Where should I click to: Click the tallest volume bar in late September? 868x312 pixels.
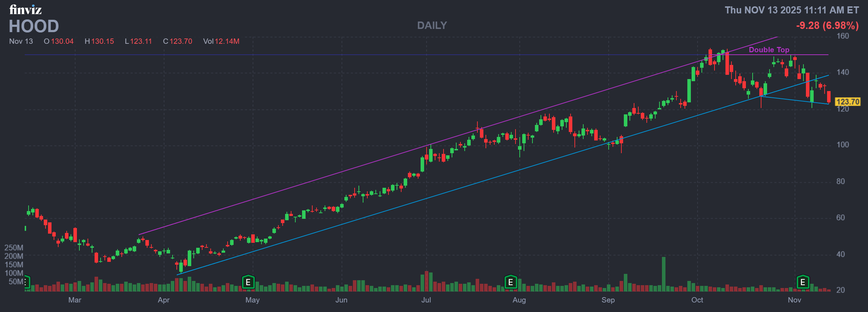click(664, 274)
